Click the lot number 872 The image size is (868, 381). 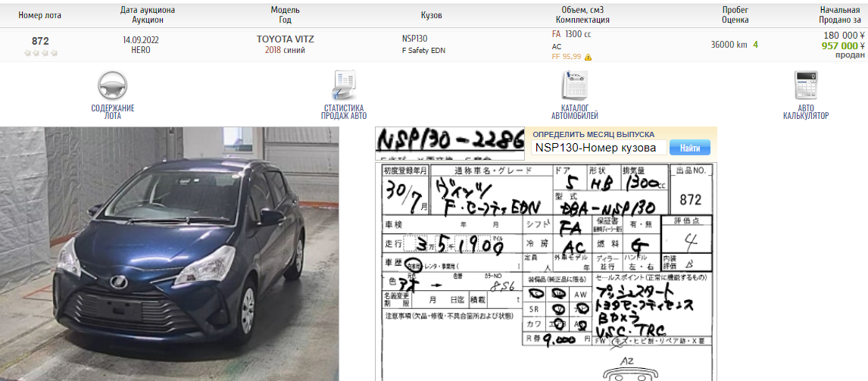click(40, 41)
